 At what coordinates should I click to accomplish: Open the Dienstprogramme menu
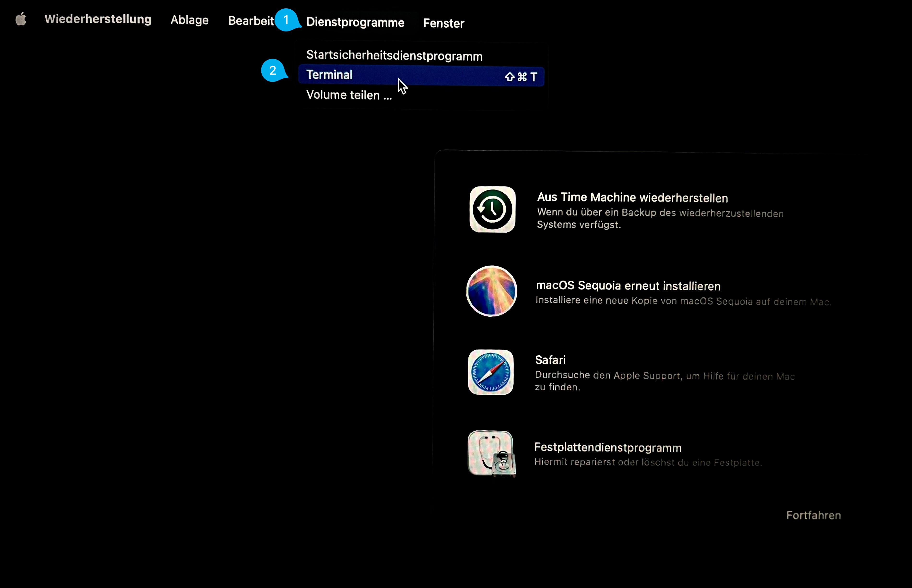[355, 23]
